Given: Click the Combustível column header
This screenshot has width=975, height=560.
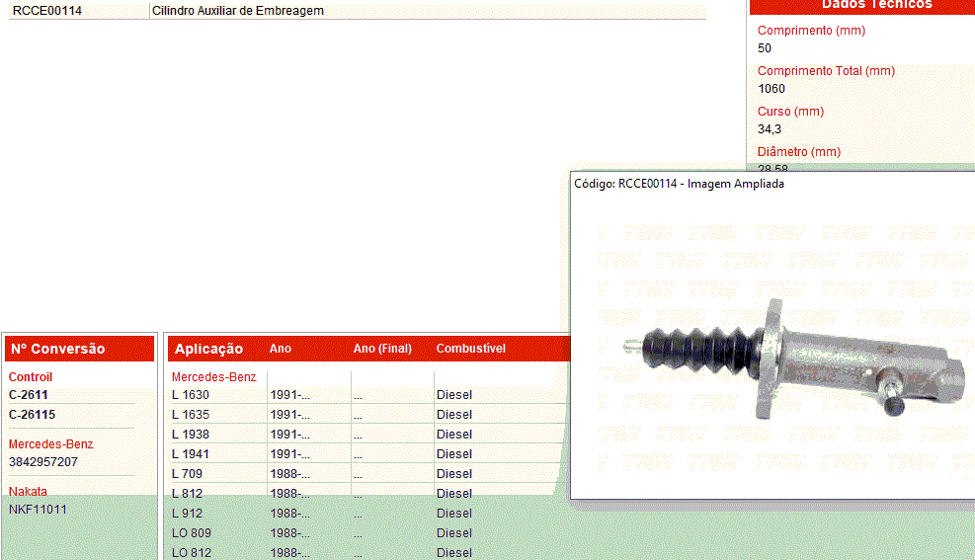Looking at the screenshot, I should click(471, 349).
